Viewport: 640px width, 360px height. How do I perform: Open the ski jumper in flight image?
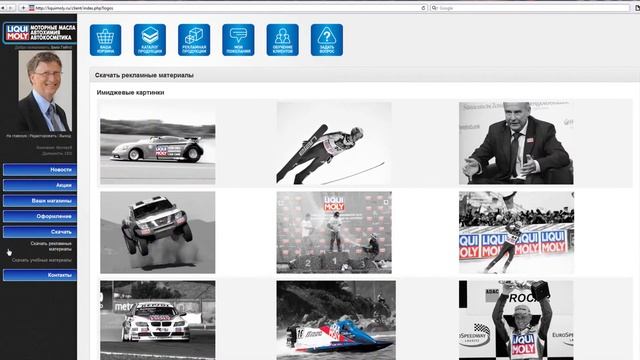[x=334, y=143]
